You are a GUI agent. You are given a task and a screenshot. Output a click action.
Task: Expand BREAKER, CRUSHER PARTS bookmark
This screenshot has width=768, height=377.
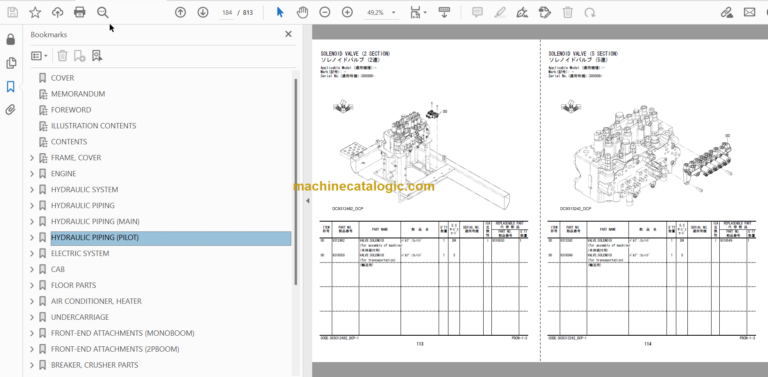click(32, 365)
